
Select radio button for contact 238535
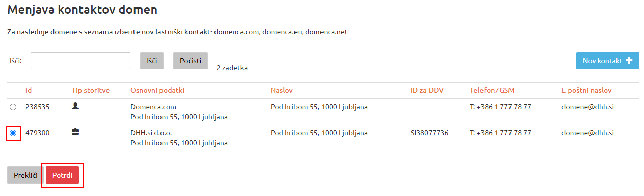point(13,107)
